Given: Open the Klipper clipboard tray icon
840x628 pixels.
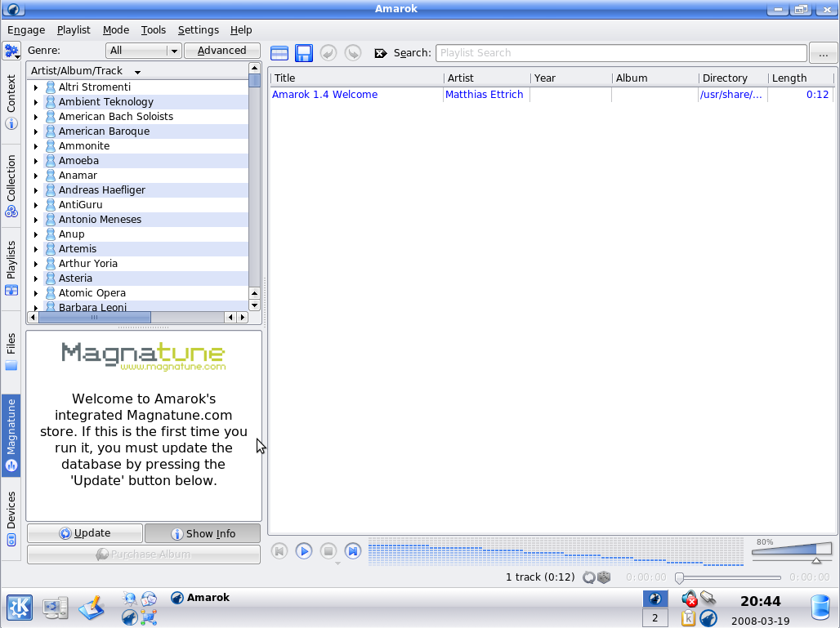Looking at the screenshot, I should (x=688, y=618).
